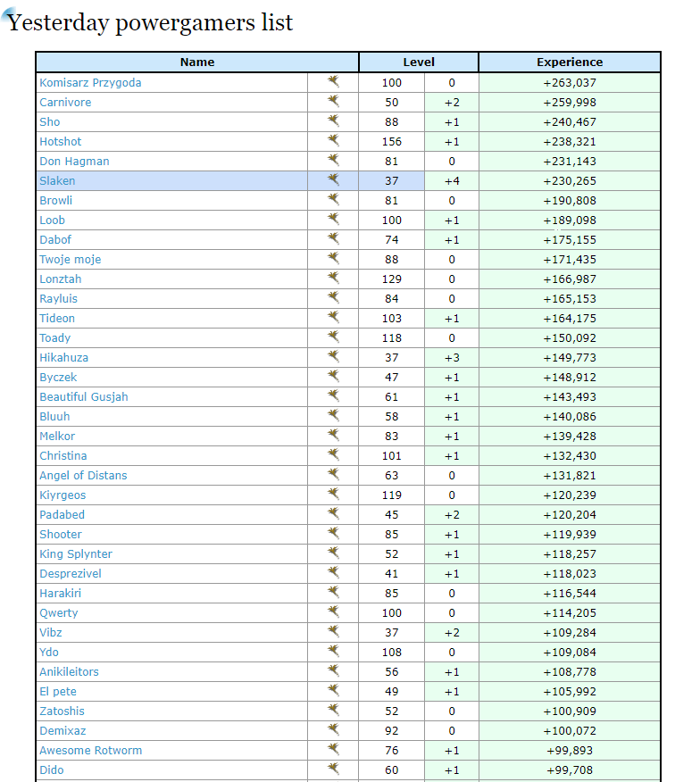The height and width of the screenshot is (782, 700).
Task: Click the icon next to King Splynter
Action: 333,553
